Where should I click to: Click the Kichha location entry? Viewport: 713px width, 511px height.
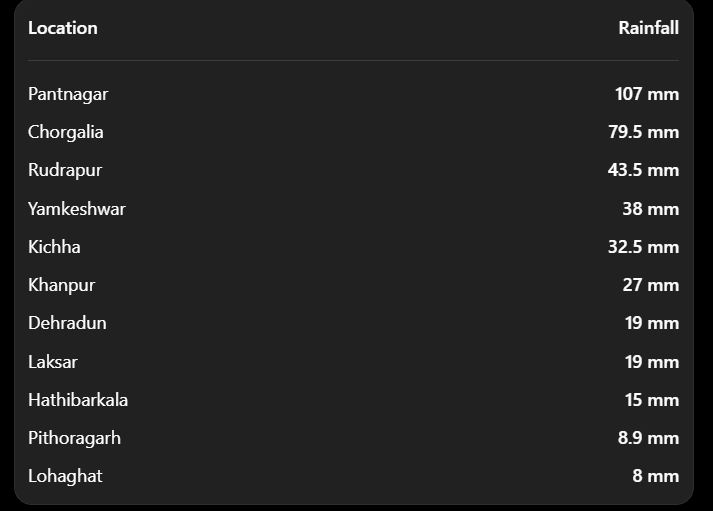[54, 247]
